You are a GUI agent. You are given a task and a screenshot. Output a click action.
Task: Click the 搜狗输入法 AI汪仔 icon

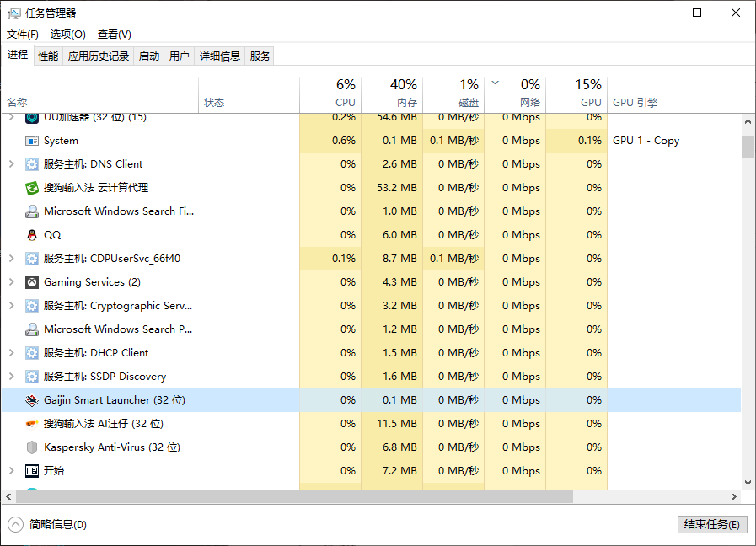(x=32, y=424)
